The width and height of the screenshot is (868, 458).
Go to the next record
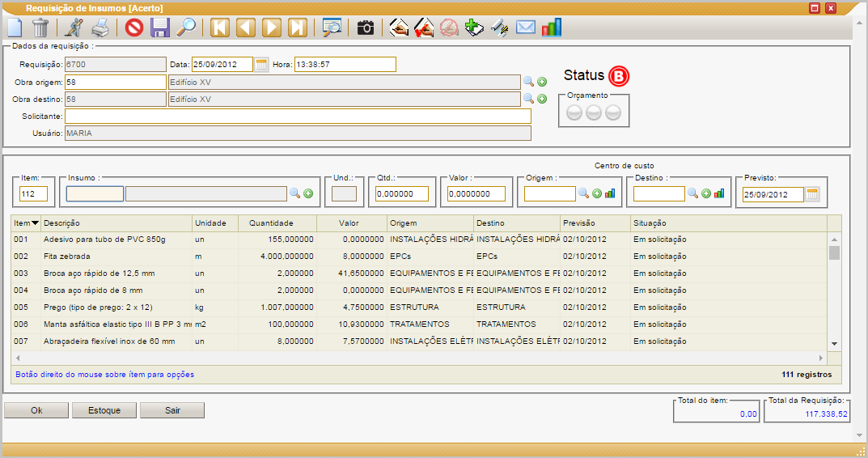271,28
